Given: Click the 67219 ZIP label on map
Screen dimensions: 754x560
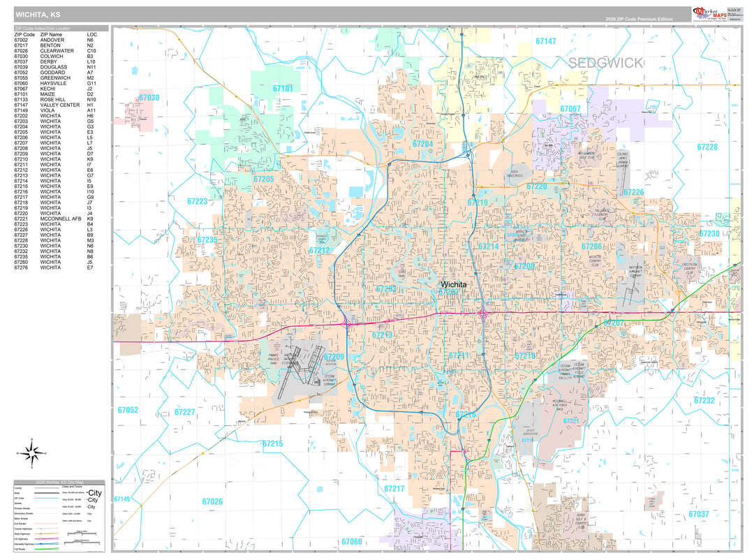Looking at the screenshot, I should pos(478,202).
